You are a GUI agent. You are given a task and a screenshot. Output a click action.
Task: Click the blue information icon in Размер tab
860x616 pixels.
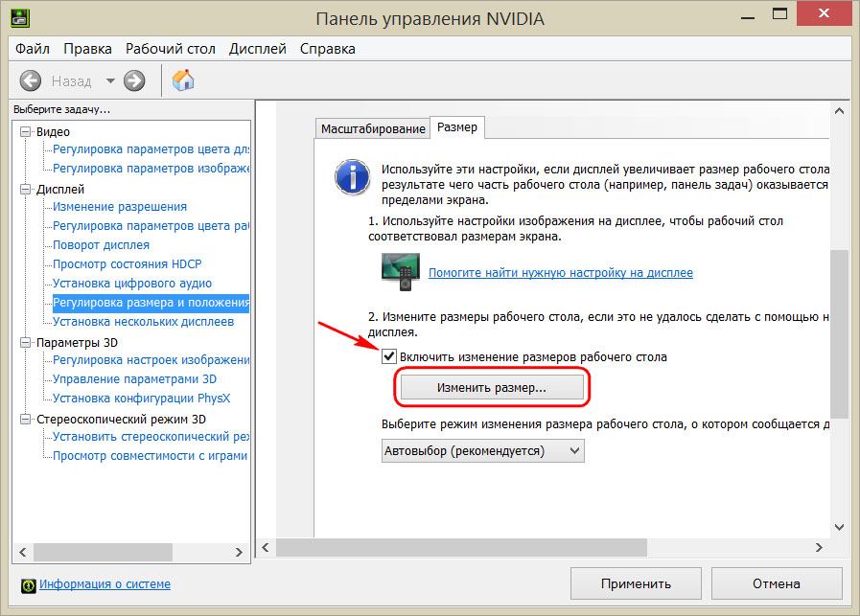click(352, 177)
